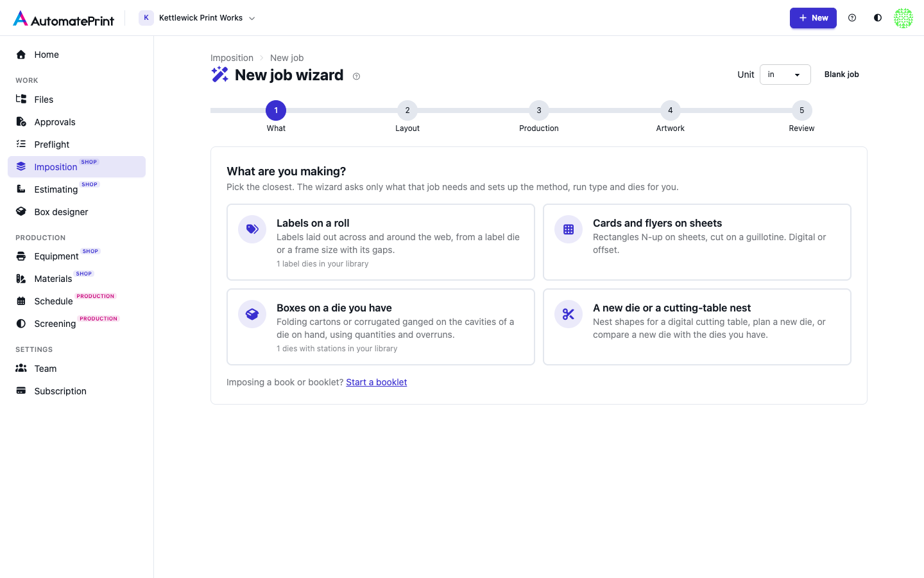
Task: Open the Home sidebar item
Action: (x=76, y=55)
